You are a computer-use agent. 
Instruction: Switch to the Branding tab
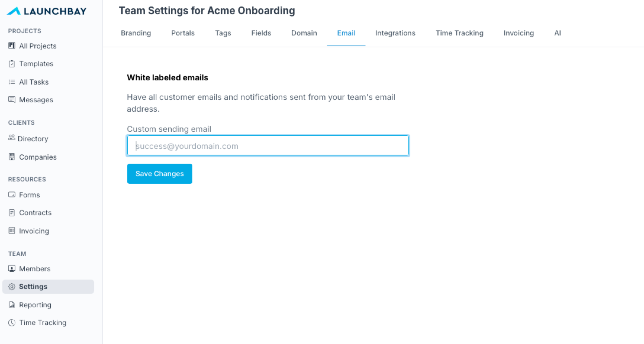click(136, 33)
